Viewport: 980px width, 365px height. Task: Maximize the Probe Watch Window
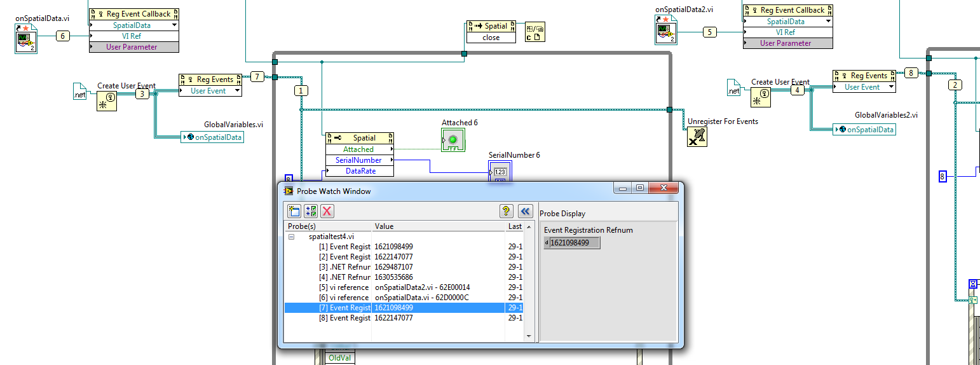[639, 188]
